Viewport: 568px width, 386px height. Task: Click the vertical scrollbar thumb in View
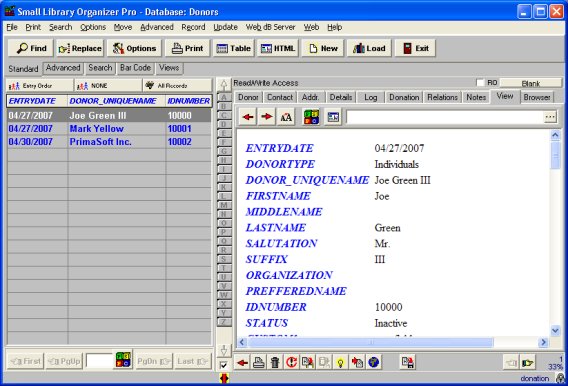tap(555, 155)
